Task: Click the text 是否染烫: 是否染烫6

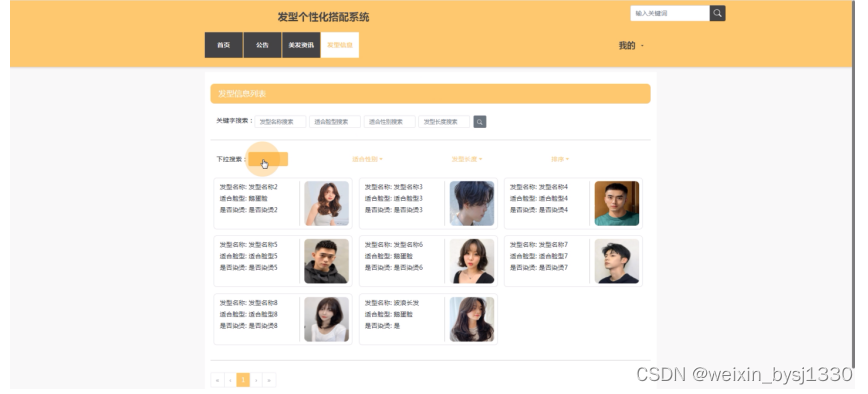Action: click(394, 267)
